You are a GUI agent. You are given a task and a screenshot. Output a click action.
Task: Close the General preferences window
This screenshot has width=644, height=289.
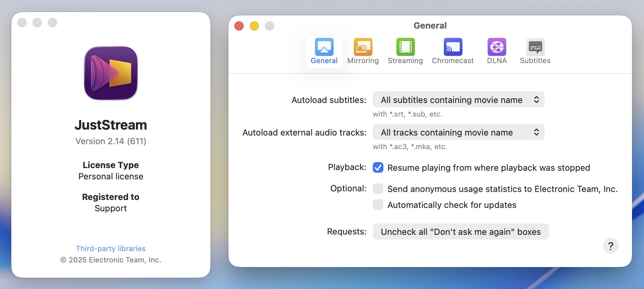[239, 26]
